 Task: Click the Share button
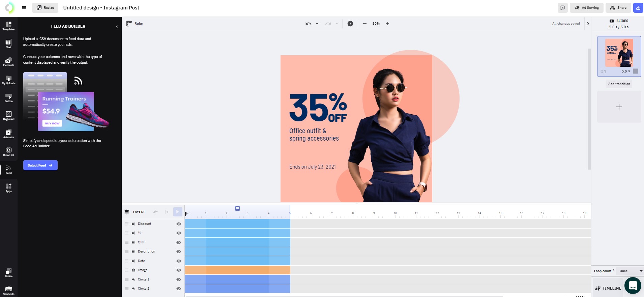pos(618,8)
